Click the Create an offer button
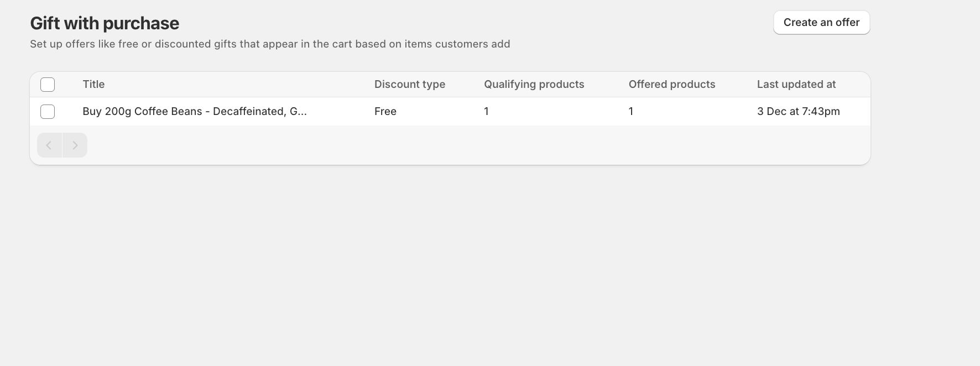 pyautogui.click(x=821, y=23)
